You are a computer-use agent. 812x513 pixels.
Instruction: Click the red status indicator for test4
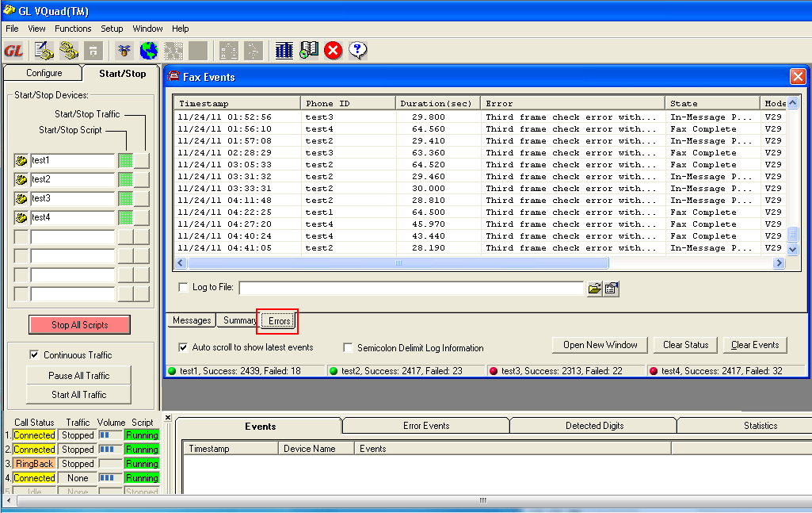pos(654,371)
